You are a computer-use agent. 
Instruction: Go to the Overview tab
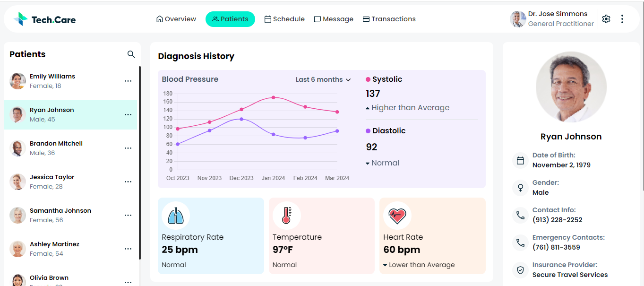(176, 19)
